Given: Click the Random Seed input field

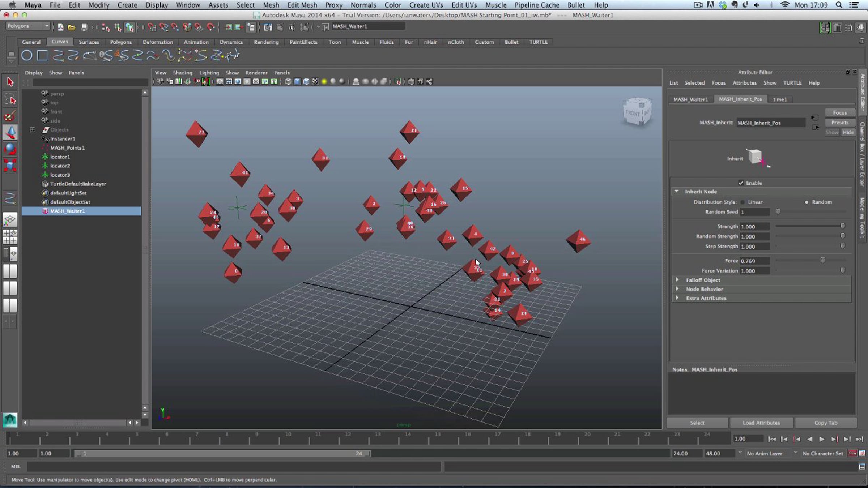Looking at the screenshot, I should pos(755,212).
